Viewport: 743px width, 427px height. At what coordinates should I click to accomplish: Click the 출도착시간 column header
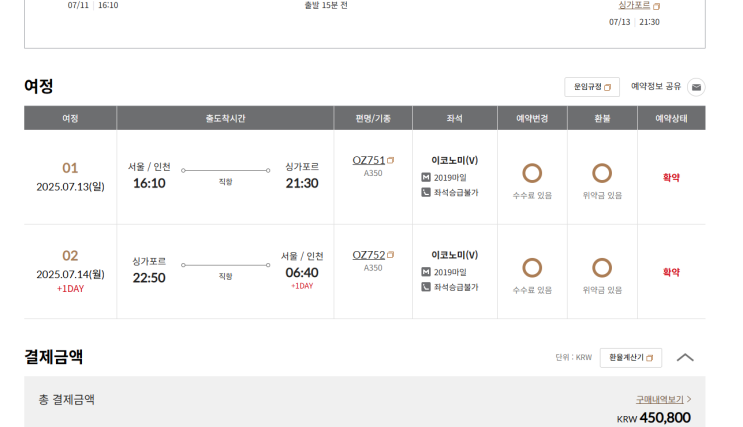coord(225,118)
